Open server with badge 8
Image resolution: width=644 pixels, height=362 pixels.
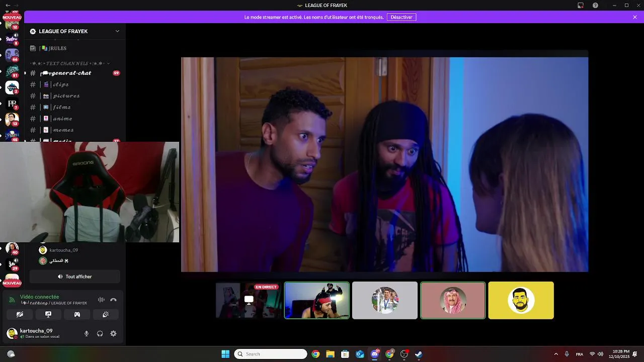coord(12,39)
